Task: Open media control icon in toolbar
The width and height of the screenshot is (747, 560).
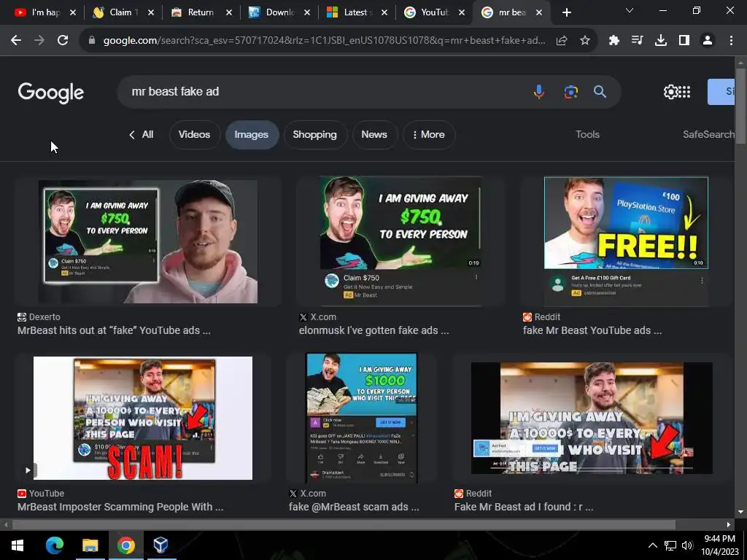Action: point(637,41)
